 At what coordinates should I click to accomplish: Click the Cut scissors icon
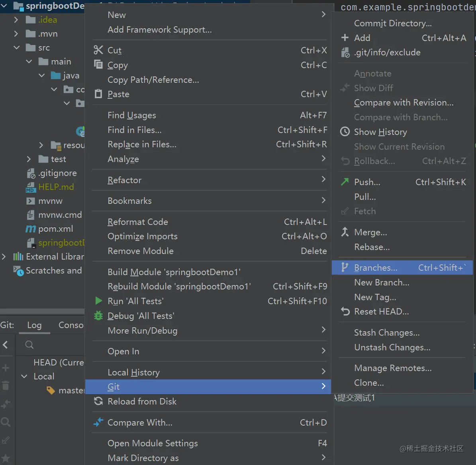[x=98, y=50]
